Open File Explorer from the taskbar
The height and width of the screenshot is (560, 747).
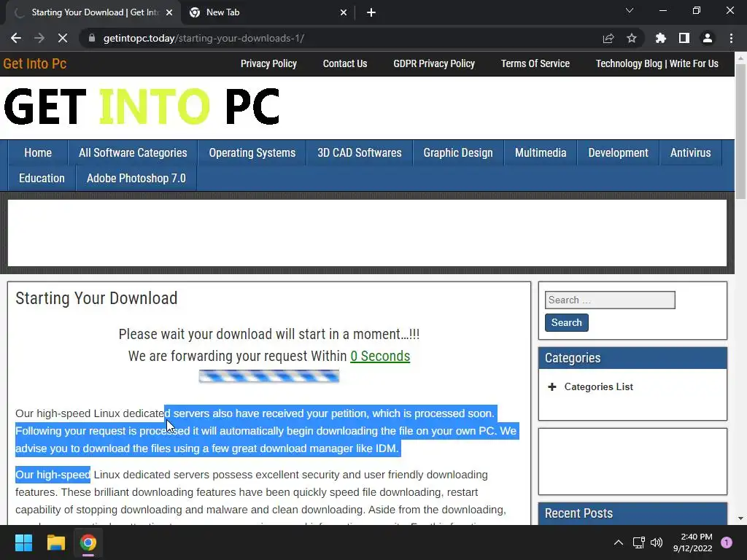click(55, 542)
